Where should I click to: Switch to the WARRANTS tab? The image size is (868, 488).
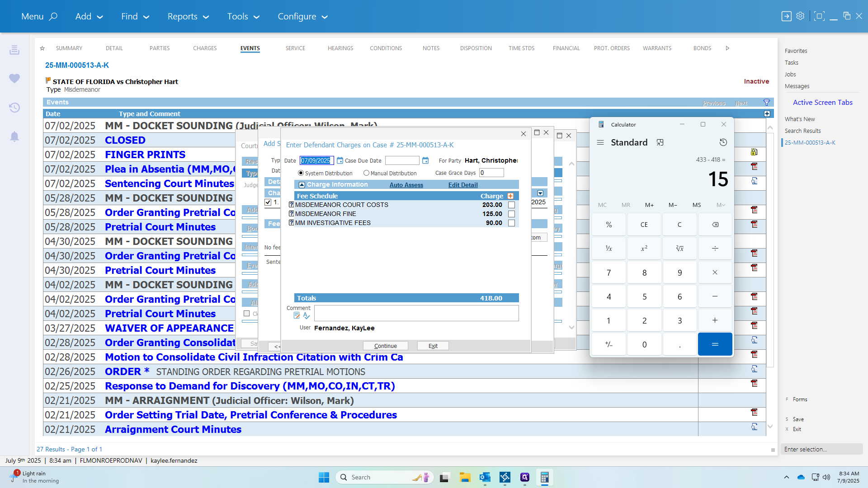(657, 48)
